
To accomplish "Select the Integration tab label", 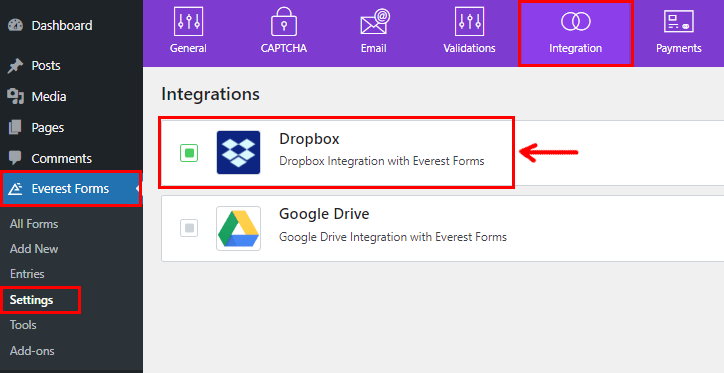I will [x=575, y=48].
